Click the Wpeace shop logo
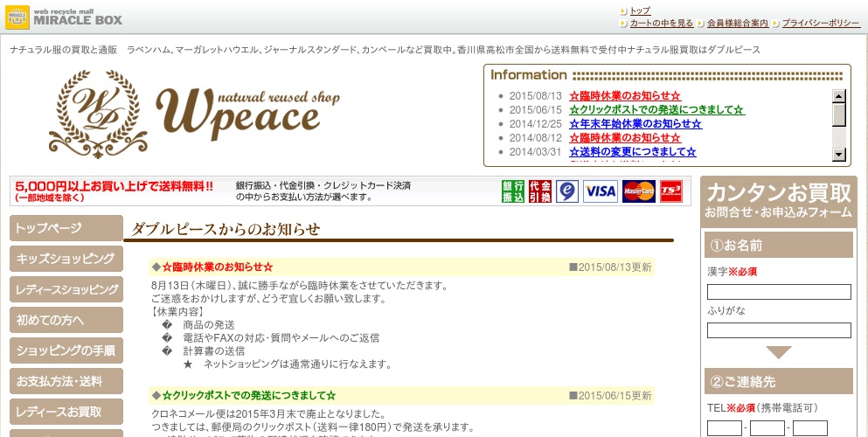Screen dimensions: 868x437 pyautogui.click(x=194, y=112)
